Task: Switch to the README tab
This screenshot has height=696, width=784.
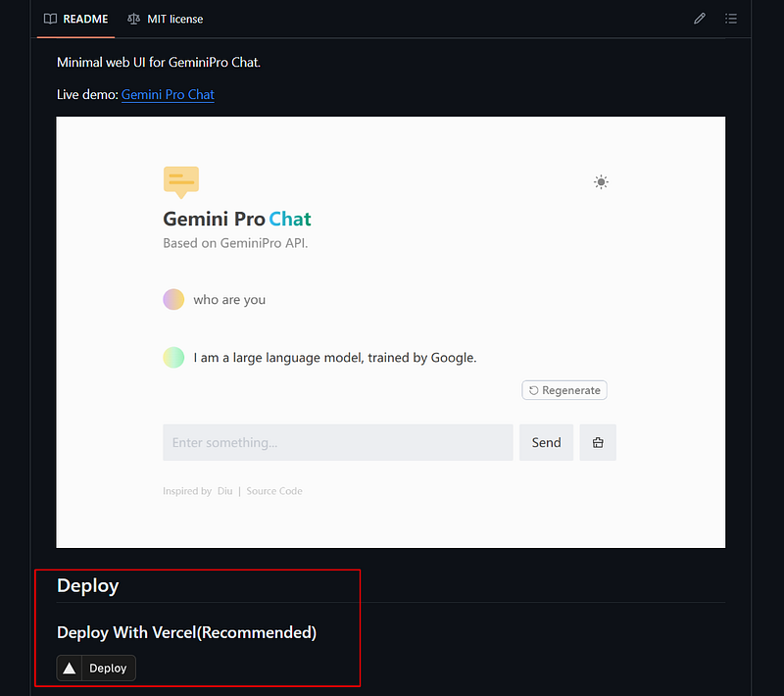Action: (76, 19)
